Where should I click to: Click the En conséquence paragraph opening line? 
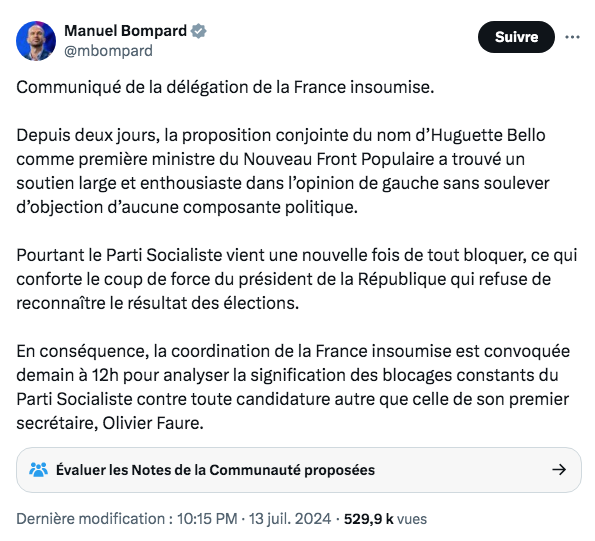(293, 351)
